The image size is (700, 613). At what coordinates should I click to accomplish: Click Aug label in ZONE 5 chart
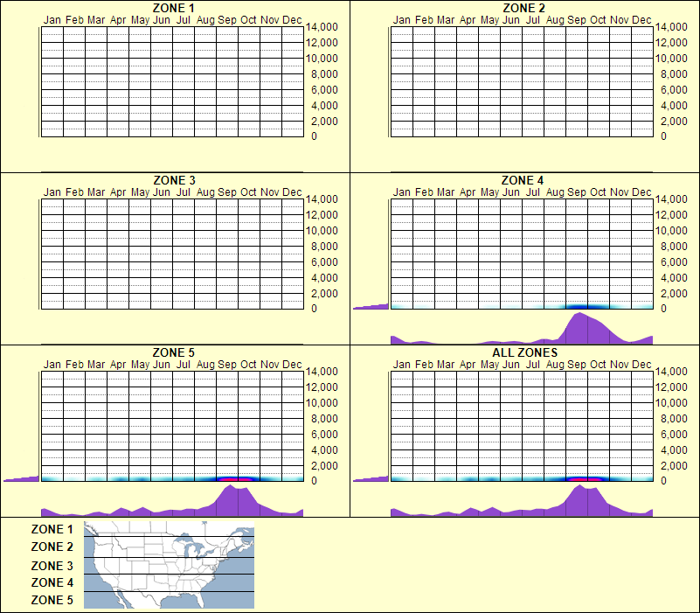pyautogui.click(x=205, y=365)
